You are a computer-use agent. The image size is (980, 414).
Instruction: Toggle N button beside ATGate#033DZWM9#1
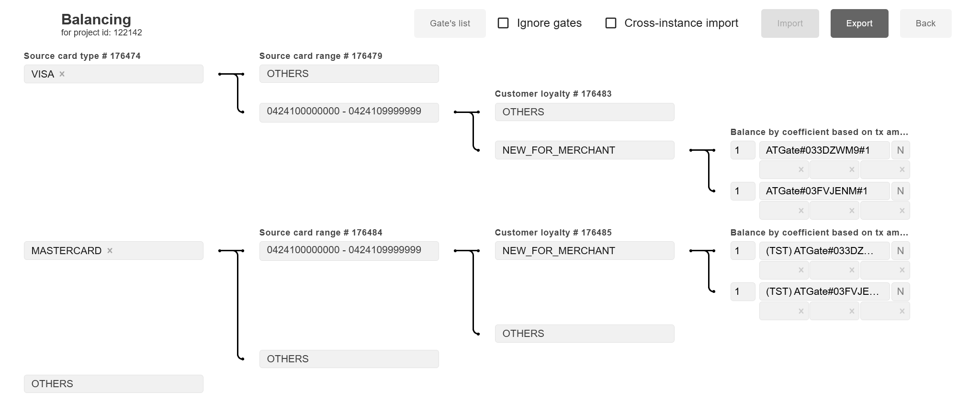point(900,150)
